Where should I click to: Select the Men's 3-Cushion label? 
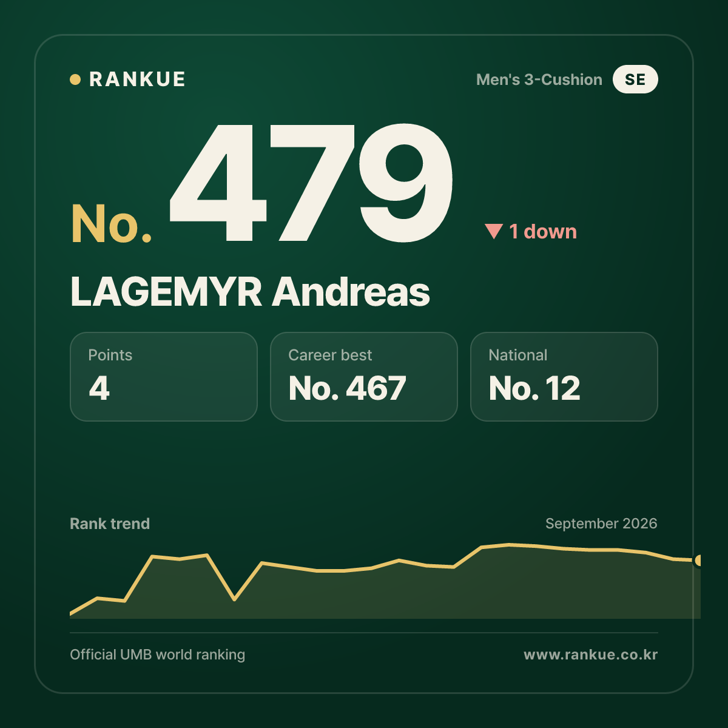[x=539, y=79]
